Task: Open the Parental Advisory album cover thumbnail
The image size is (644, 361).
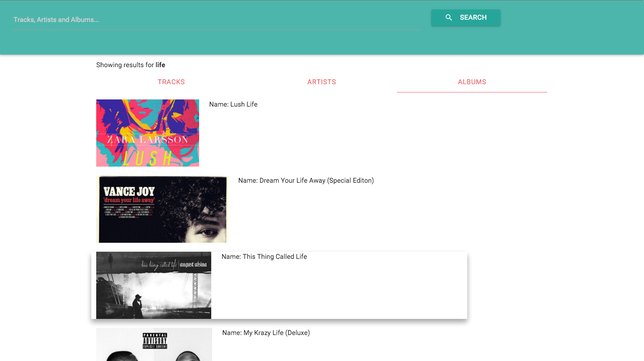Action: (154, 344)
